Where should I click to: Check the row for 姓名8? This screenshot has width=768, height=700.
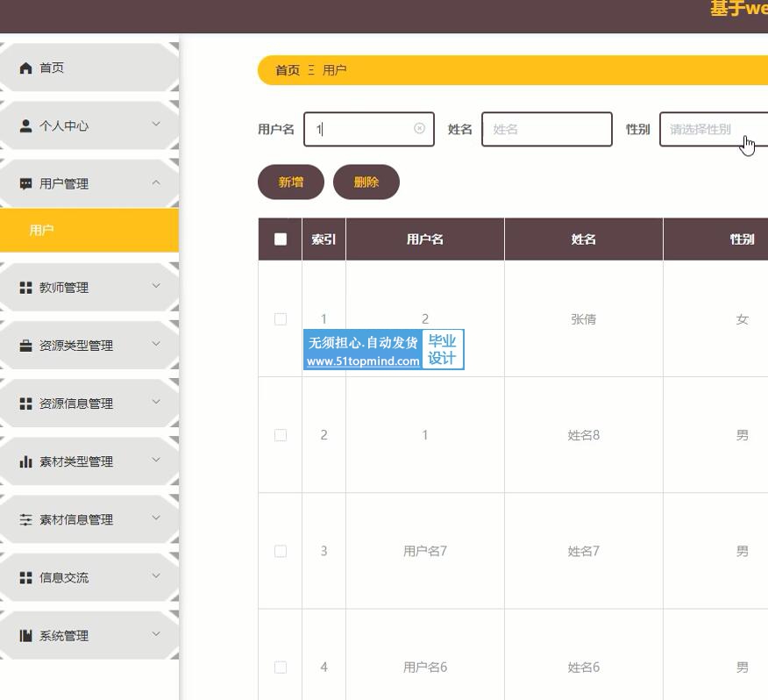pyautogui.click(x=281, y=435)
